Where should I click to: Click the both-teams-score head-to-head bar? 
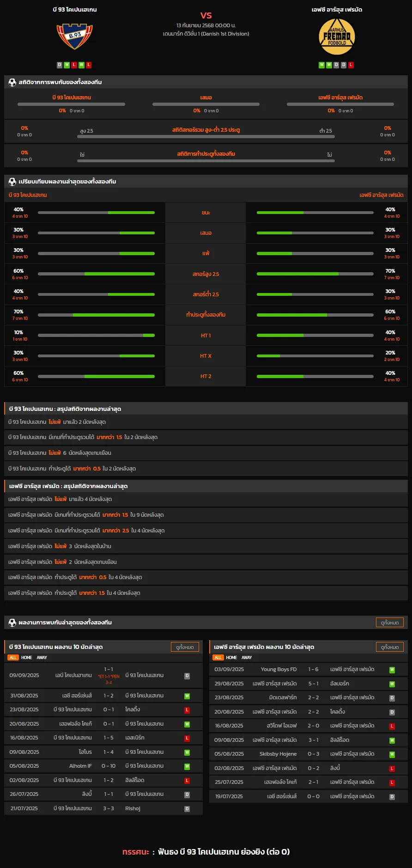[x=206, y=161]
